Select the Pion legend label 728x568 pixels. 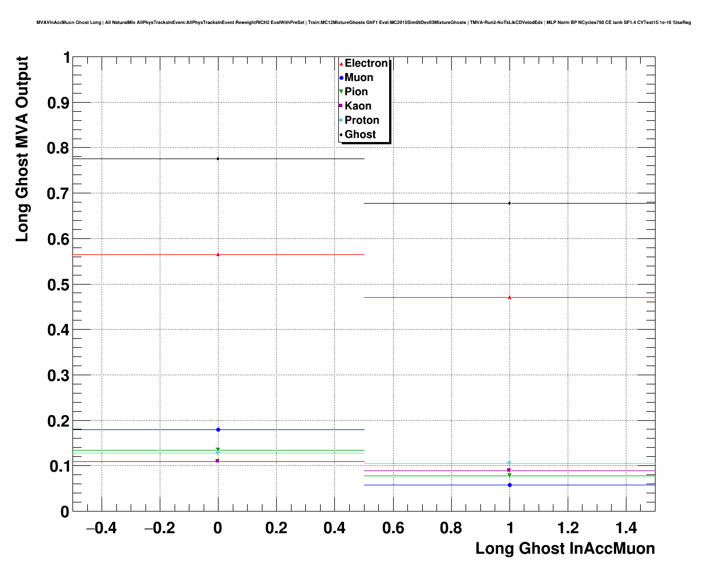tap(356, 92)
